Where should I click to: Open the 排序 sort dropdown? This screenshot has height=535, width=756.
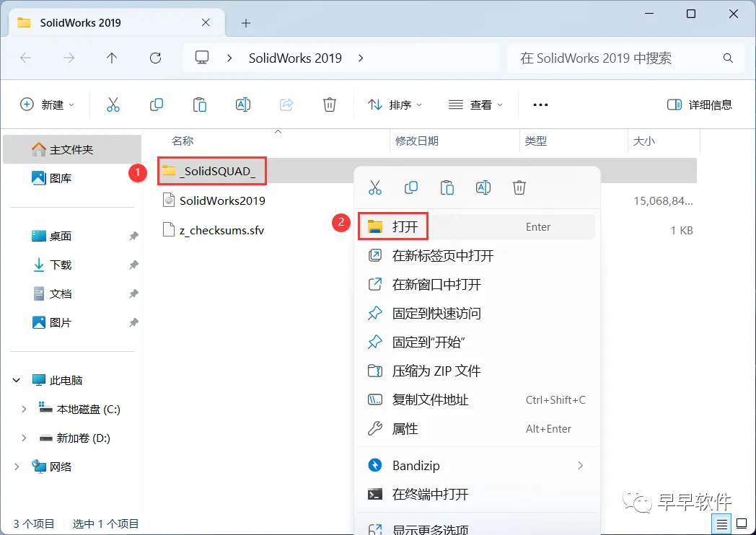click(x=395, y=105)
